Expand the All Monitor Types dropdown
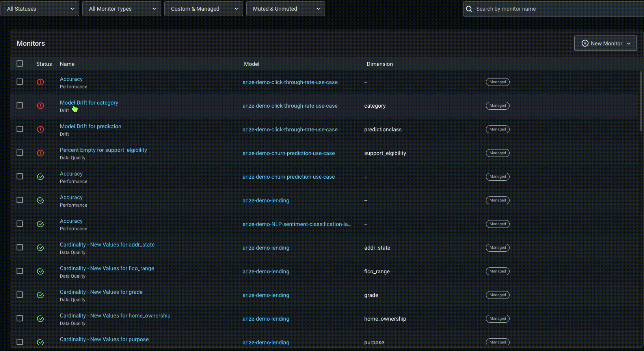The width and height of the screenshot is (644, 351). click(122, 9)
